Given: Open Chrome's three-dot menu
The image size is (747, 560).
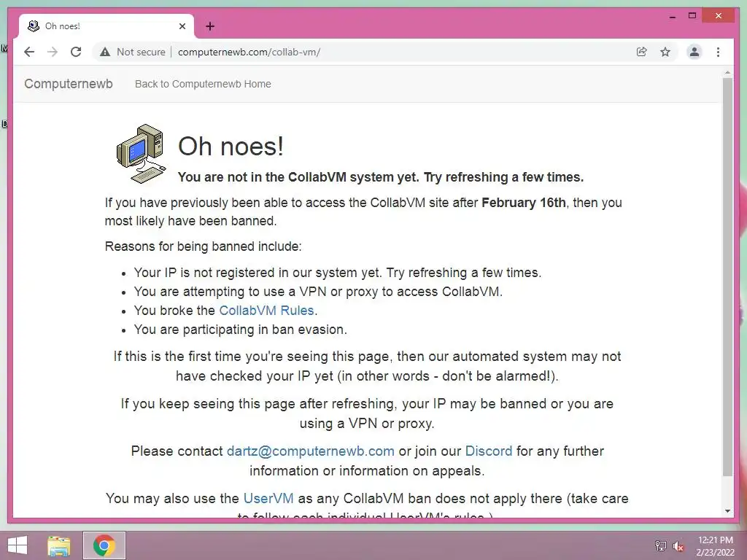Looking at the screenshot, I should pos(718,52).
